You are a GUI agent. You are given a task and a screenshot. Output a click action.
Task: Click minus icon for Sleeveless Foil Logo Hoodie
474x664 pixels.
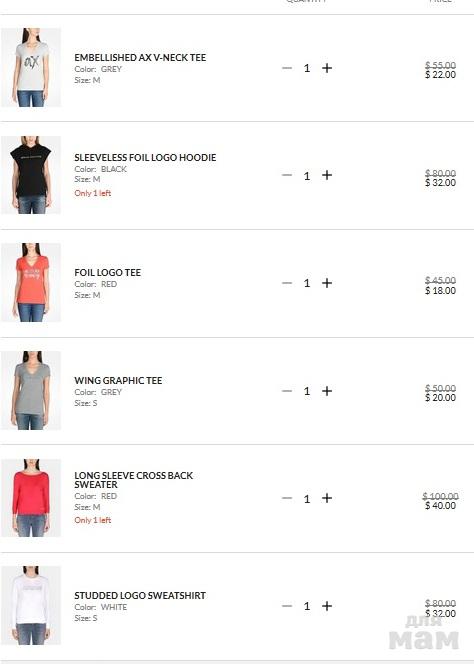coord(287,175)
